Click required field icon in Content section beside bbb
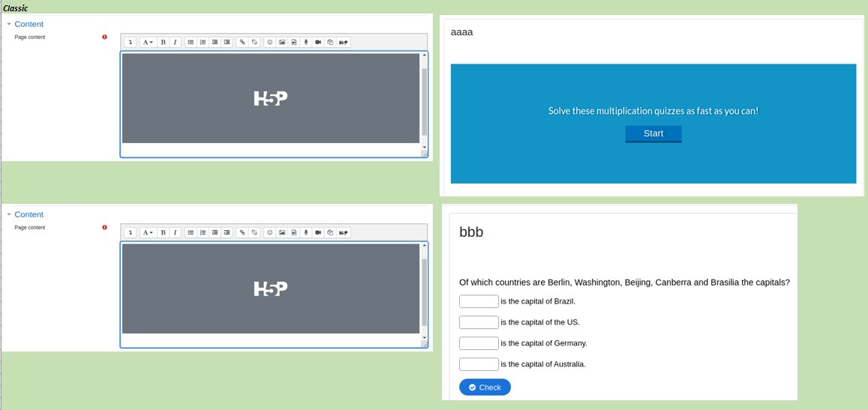 click(104, 227)
